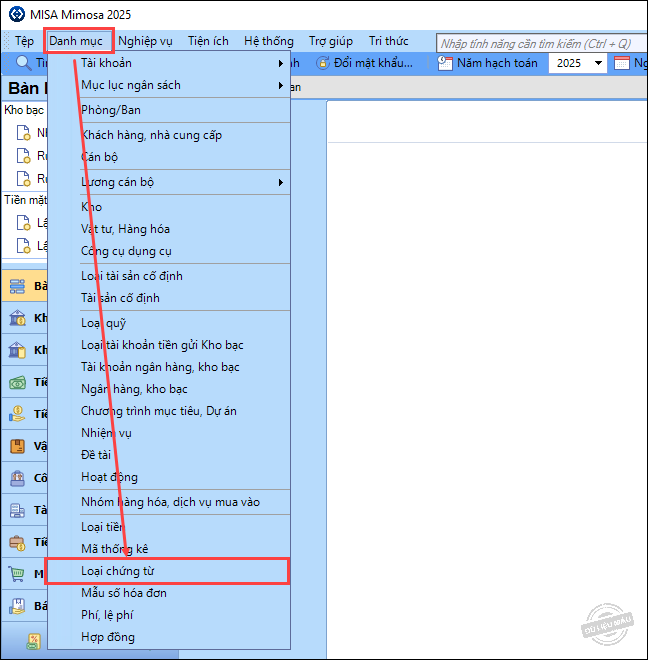Select Loại tài khoản tiền gửi Kho bạc
The height and width of the screenshot is (660, 648).
[x=169, y=345]
